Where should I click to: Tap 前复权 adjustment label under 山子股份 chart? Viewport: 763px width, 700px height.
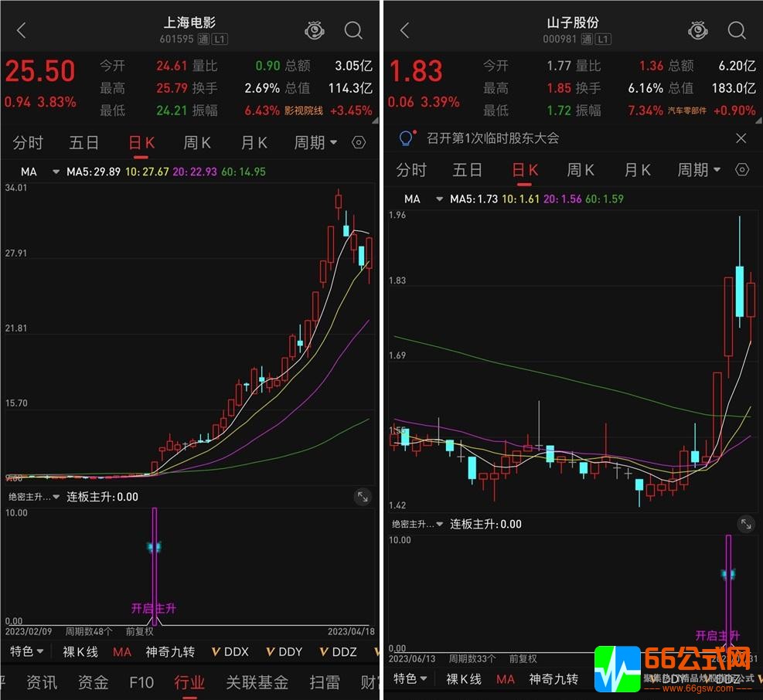click(x=523, y=658)
